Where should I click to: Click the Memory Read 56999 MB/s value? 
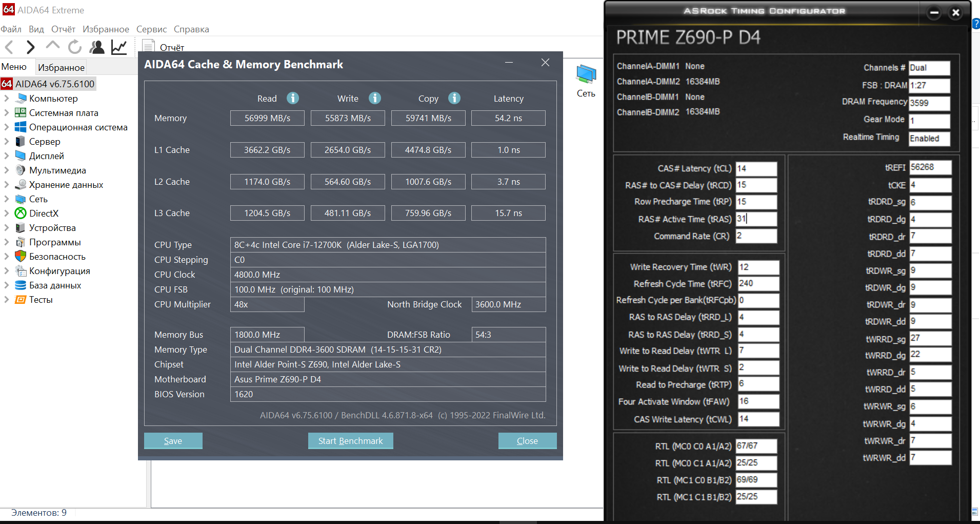pos(267,118)
